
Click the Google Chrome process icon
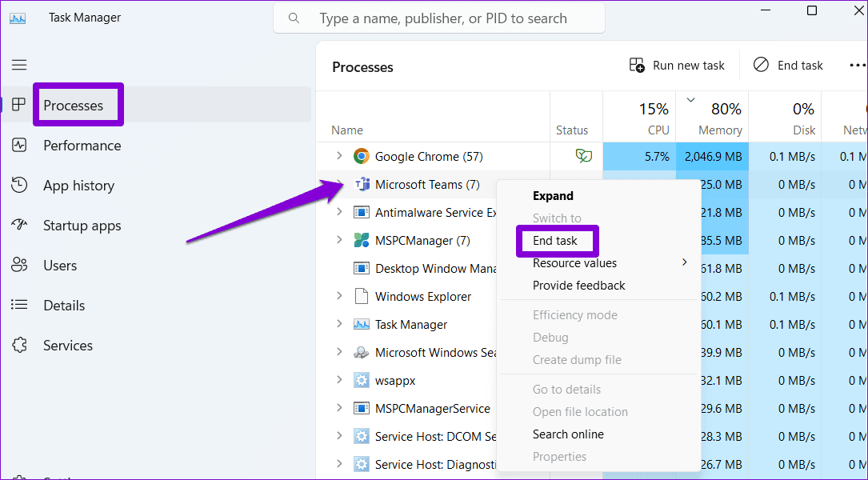[x=362, y=157]
